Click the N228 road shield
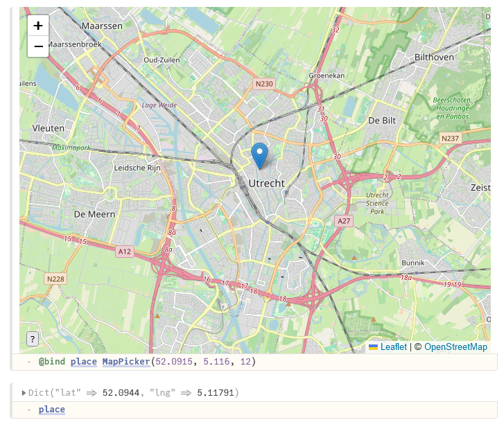 (x=55, y=279)
